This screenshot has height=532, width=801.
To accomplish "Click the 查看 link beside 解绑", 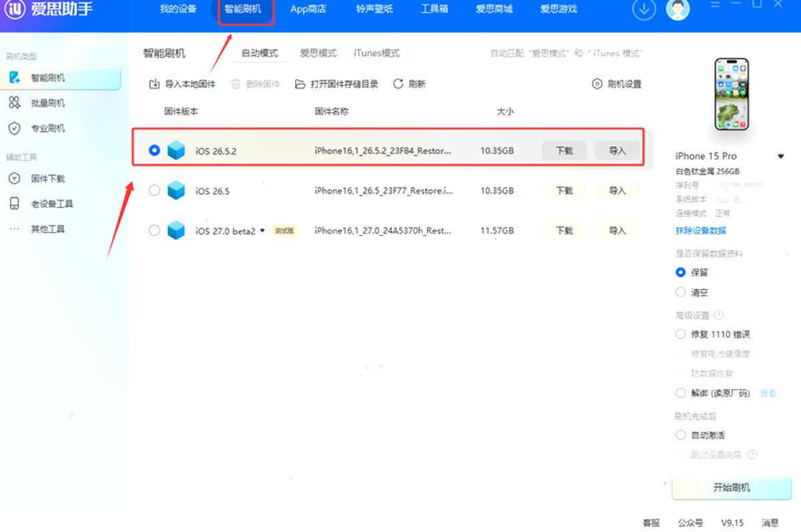I will pos(768,393).
